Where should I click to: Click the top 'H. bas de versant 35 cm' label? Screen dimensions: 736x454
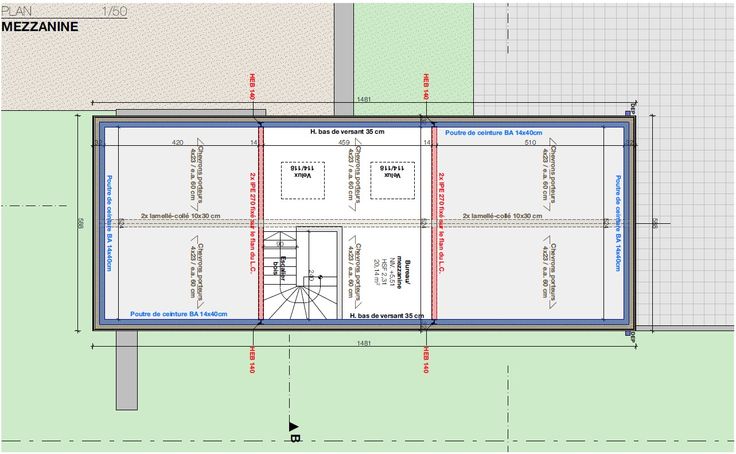[347, 131]
